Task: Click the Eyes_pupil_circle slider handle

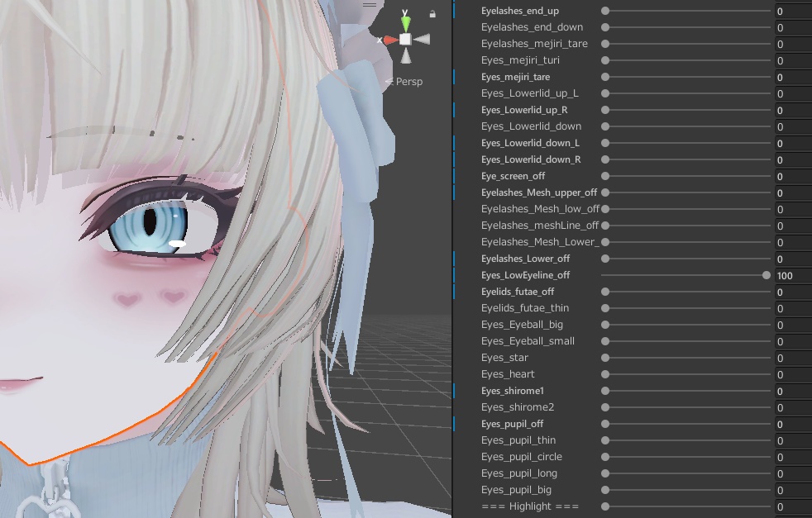Action: 604,457
